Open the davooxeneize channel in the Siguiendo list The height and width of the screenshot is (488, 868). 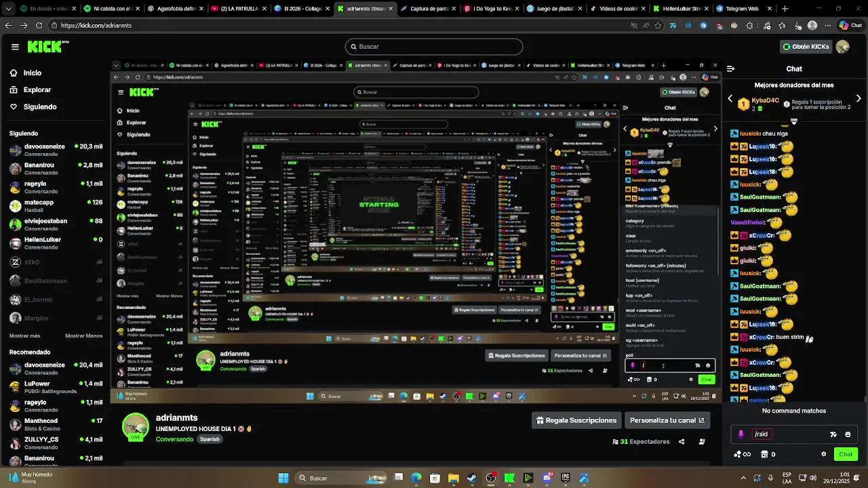(x=56, y=150)
